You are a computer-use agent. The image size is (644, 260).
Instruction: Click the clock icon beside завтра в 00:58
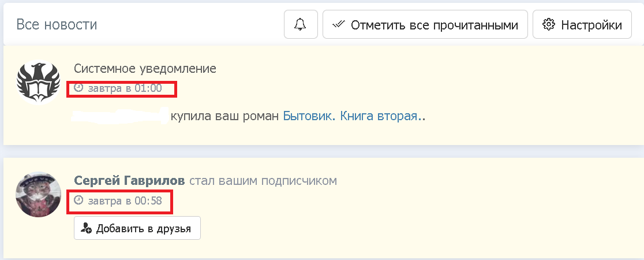click(x=79, y=201)
